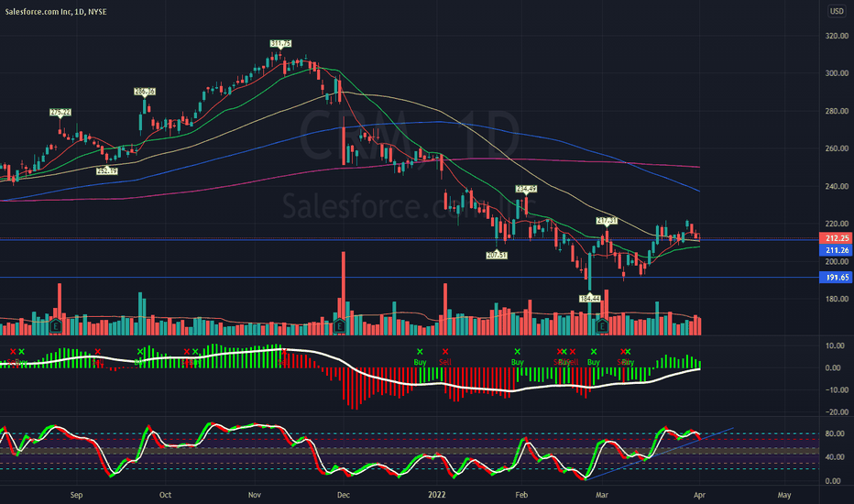Image resolution: width=854 pixels, height=504 pixels.
Task: Click the Dec date label on the time axis
Action: (343, 495)
